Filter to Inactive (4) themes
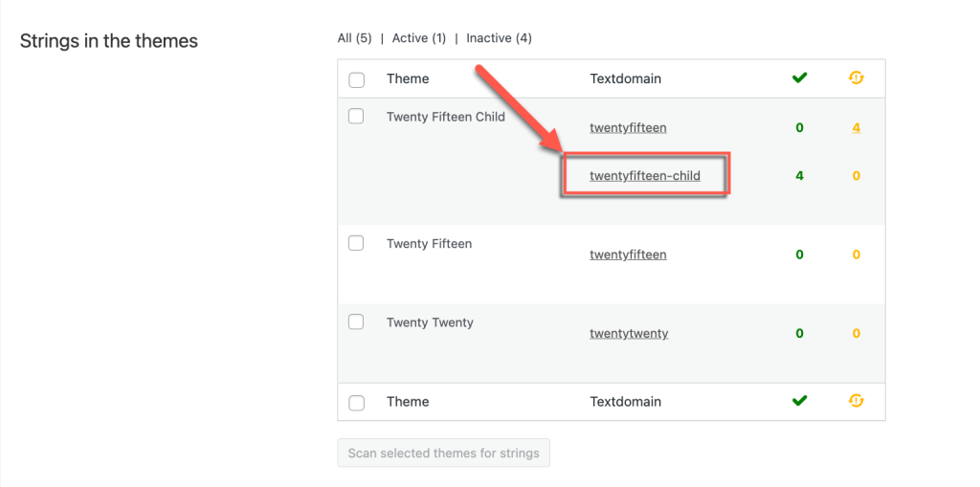The image size is (980, 487). (499, 38)
